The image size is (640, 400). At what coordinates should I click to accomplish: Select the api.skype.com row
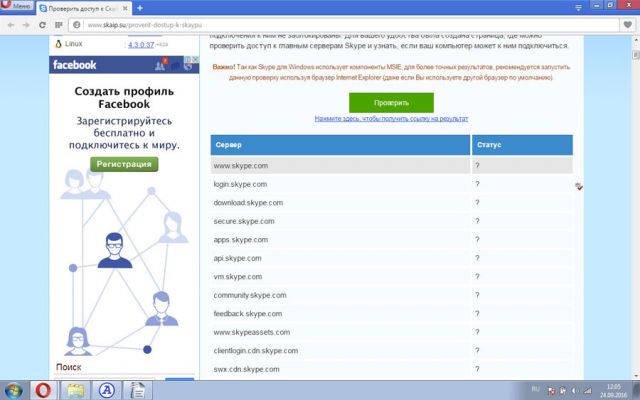(x=391, y=258)
